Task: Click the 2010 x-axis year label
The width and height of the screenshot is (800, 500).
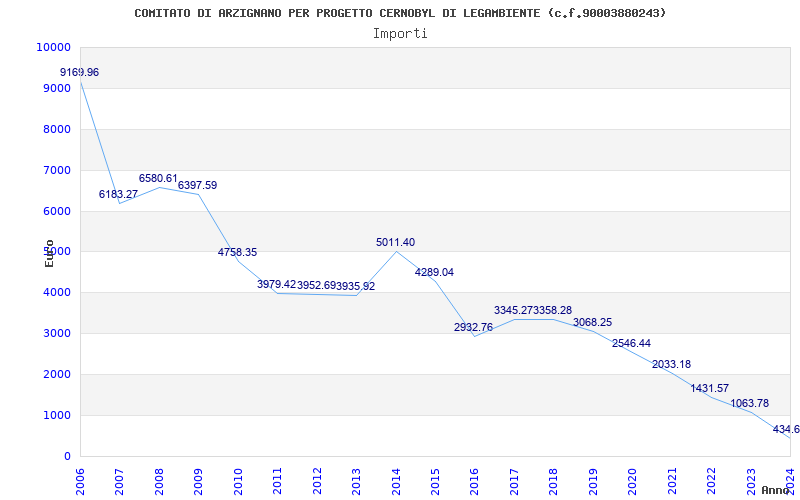Action: point(238,481)
